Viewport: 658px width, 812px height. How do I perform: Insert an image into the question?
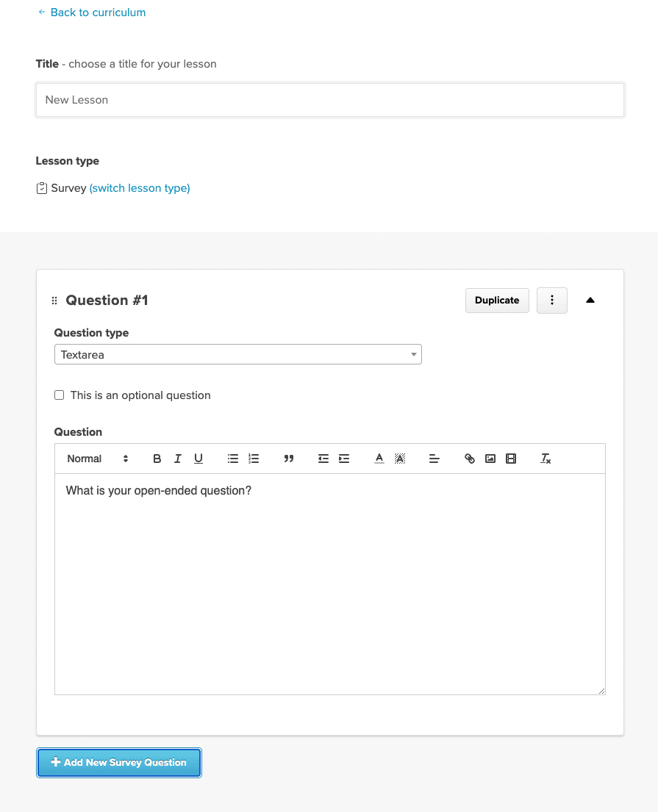[490, 459]
